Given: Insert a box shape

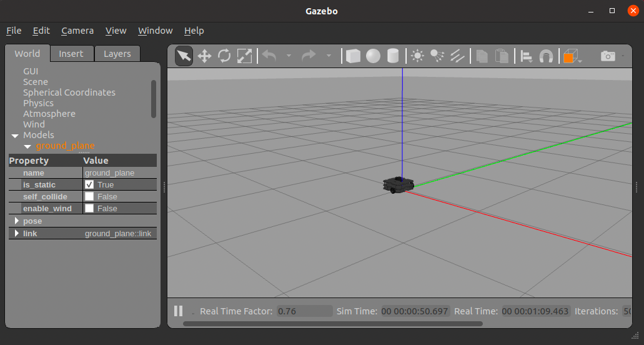Looking at the screenshot, I should 353,56.
